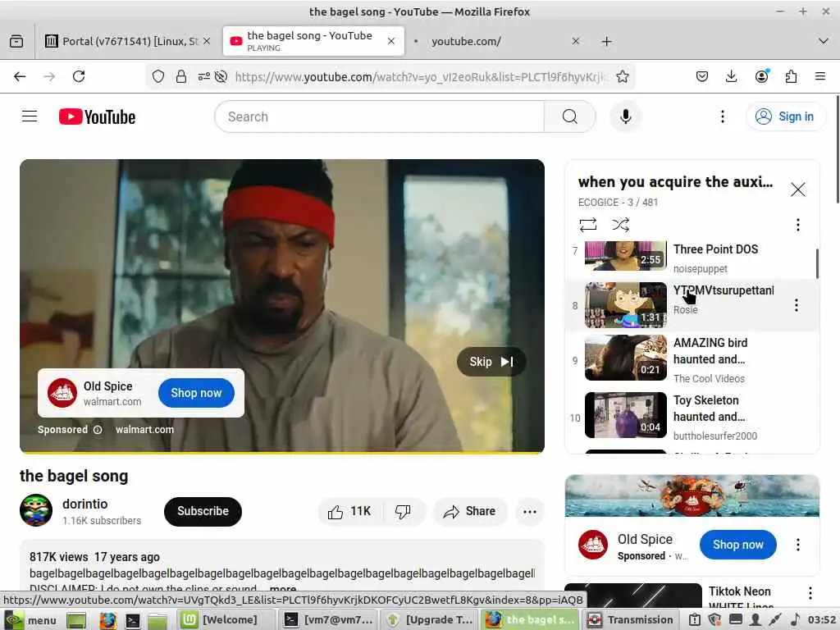The width and height of the screenshot is (840, 630).
Task: Open the YouTube hamburger guide menu
Action: pos(30,116)
